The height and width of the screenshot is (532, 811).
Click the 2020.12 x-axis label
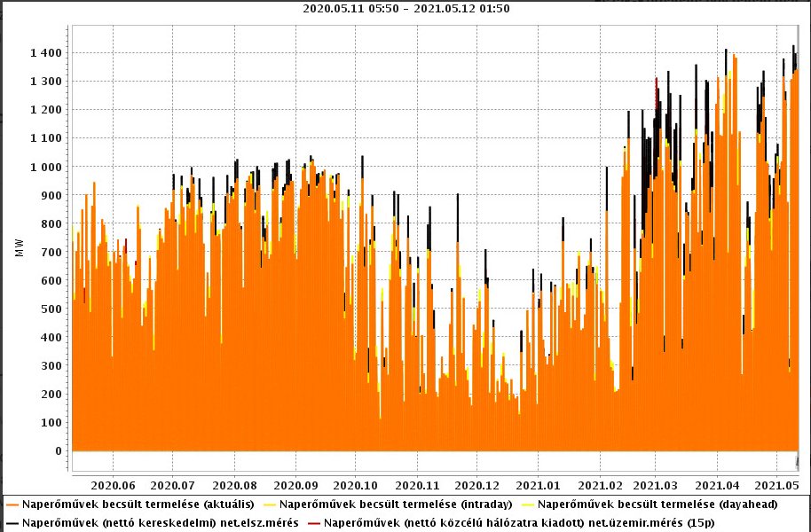pyautogui.click(x=476, y=486)
